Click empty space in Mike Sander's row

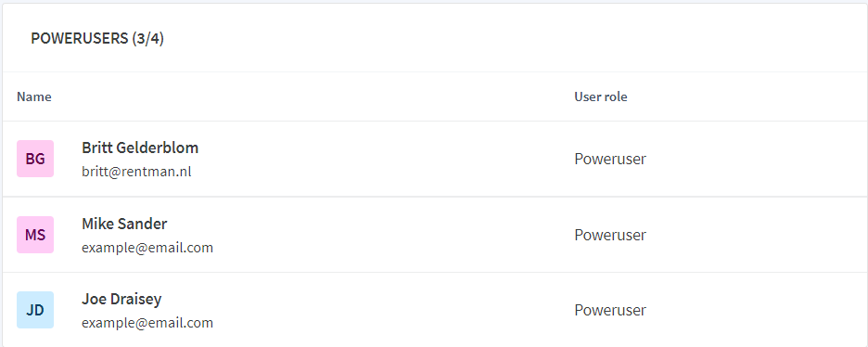(388, 235)
